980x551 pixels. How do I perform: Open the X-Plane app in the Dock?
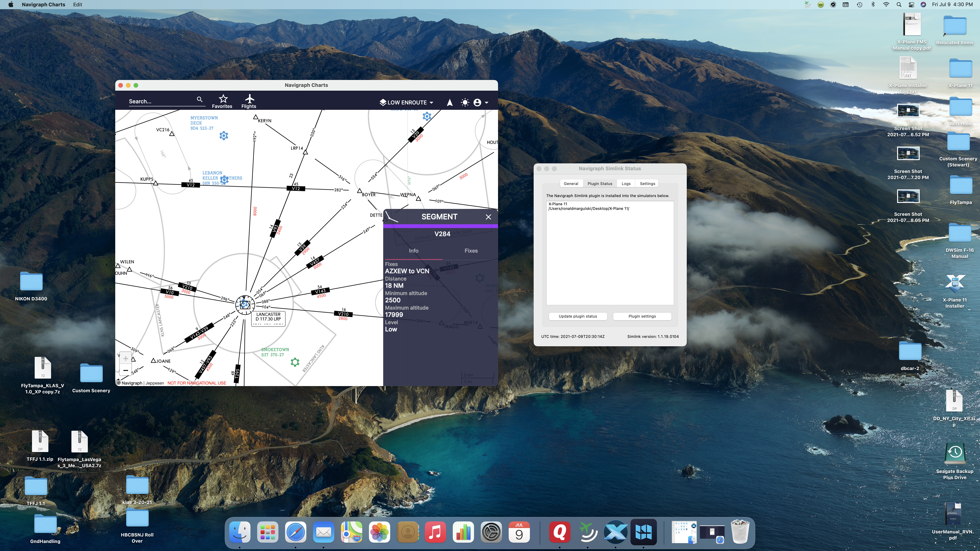point(616,532)
